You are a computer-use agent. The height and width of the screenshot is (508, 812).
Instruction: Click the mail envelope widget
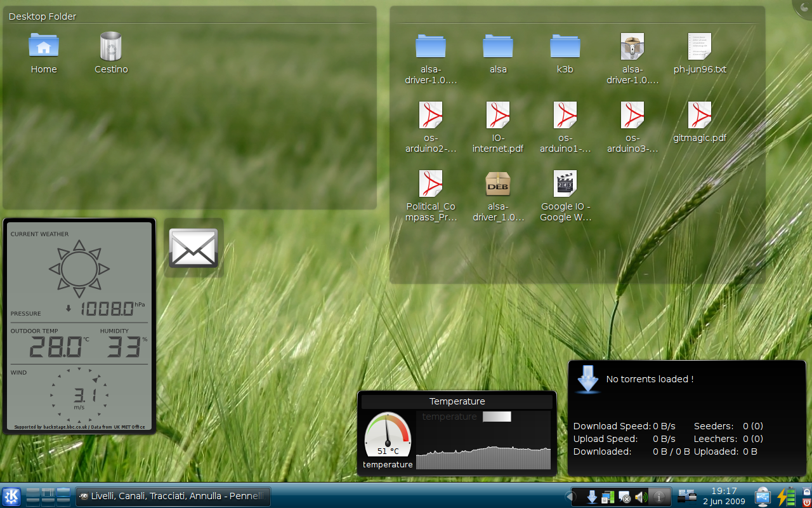tap(193, 248)
